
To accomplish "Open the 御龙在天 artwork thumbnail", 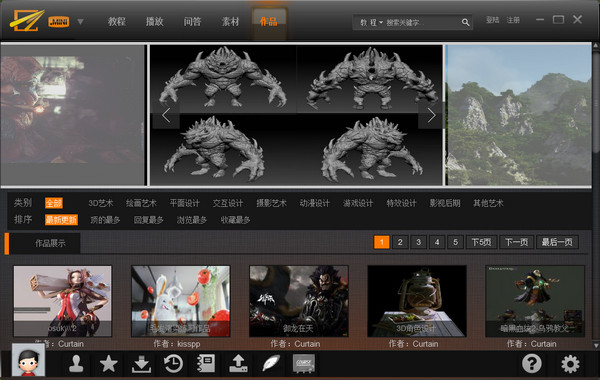I will [298, 301].
